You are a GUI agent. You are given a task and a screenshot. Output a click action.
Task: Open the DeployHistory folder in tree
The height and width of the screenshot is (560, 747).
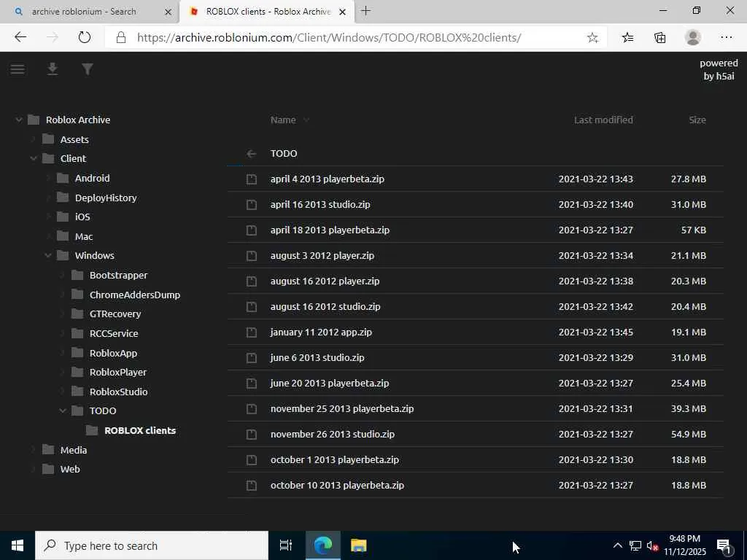click(x=105, y=198)
